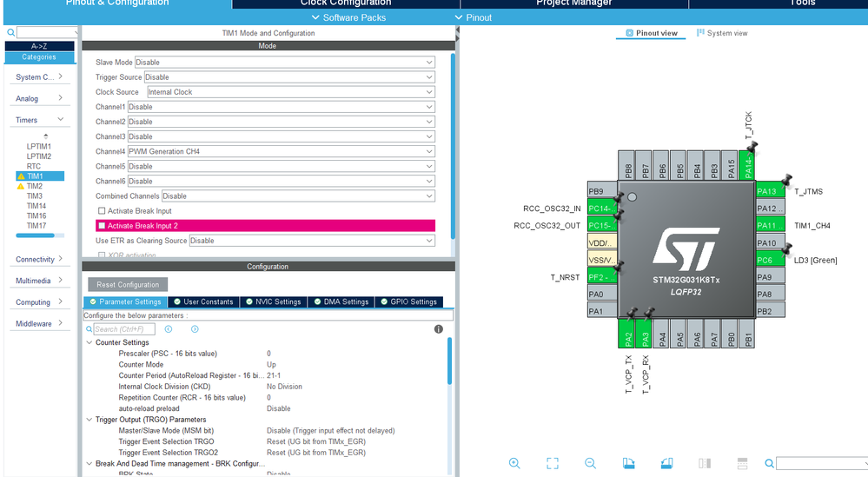Select pin PA14 on the chip

point(746,164)
